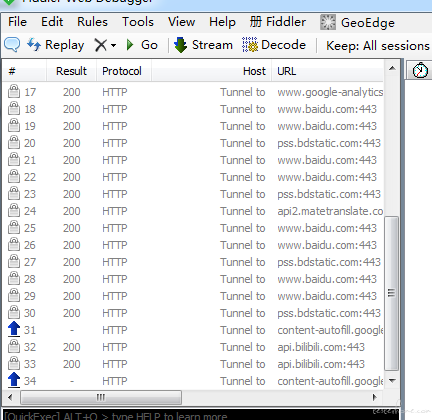Image resolution: width=432 pixels, height=420 pixels.
Task: Click lock icon of session 26
Action: click(x=14, y=244)
